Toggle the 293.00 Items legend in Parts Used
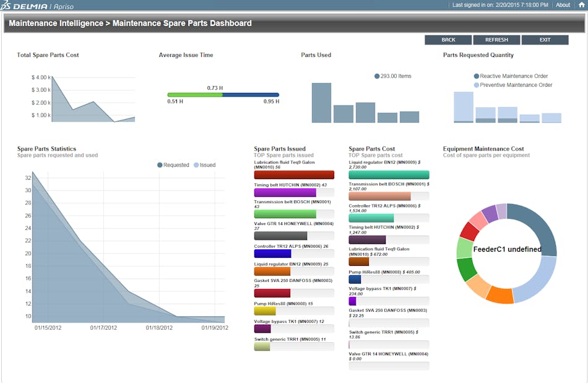Image resolution: width=588 pixels, height=383 pixels. point(394,76)
